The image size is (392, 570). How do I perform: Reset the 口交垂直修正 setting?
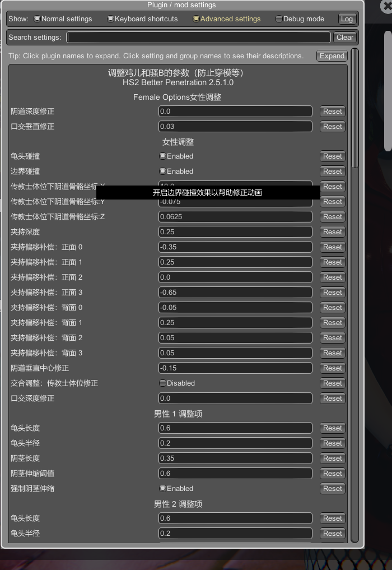click(x=333, y=127)
